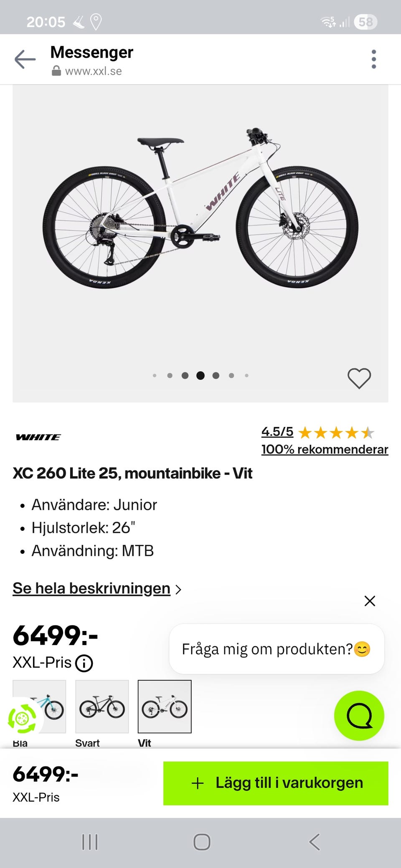Select the Vit color variant
The image size is (401, 868).
[x=165, y=707]
